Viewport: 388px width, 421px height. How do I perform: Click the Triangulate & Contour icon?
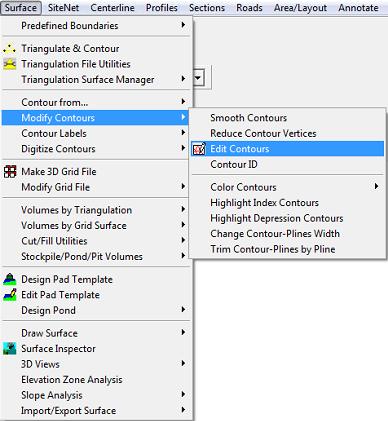(9, 49)
